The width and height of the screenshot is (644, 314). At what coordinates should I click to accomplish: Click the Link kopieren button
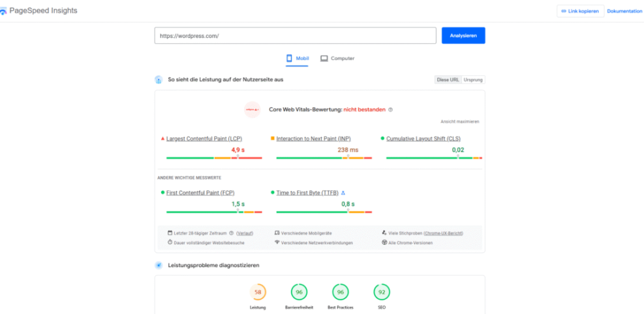point(580,11)
